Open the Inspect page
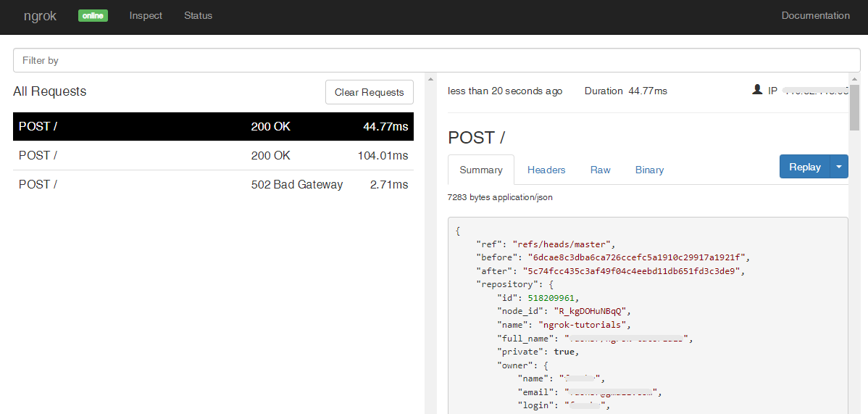The height and width of the screenshot is (414, 868). tap(146, 15)
